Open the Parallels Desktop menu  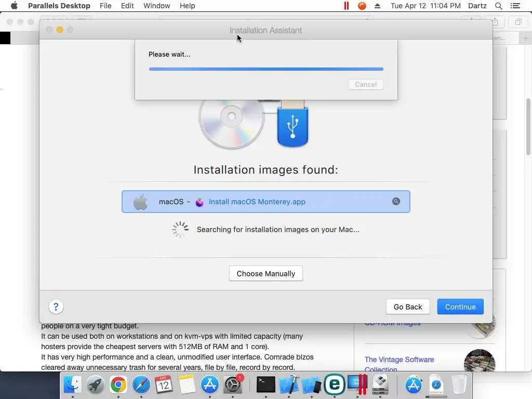tap(59, 6)
